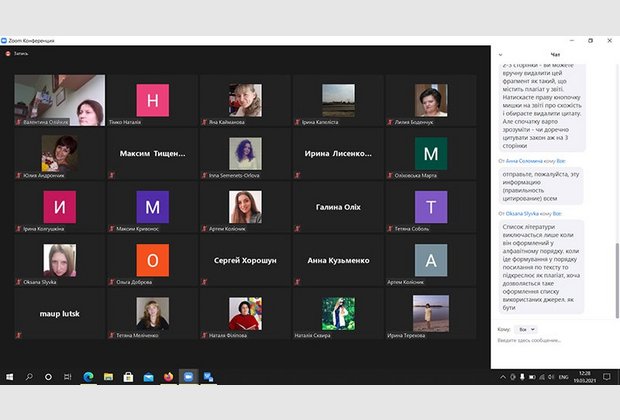Viewport: 620px width, 420px height.
Task: Collapse the chat panel using the header chevron
Action: click(x=500, y=53)
